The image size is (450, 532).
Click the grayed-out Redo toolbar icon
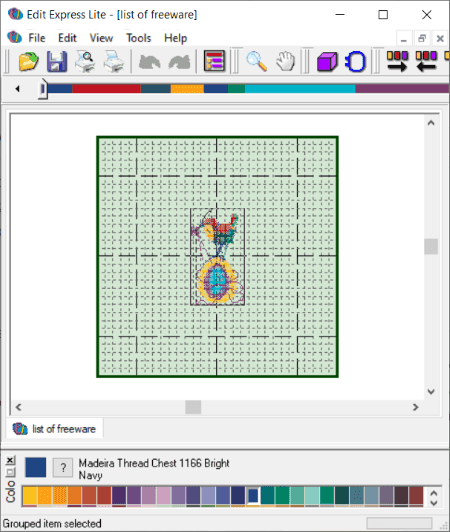click(x=179, y=62)
